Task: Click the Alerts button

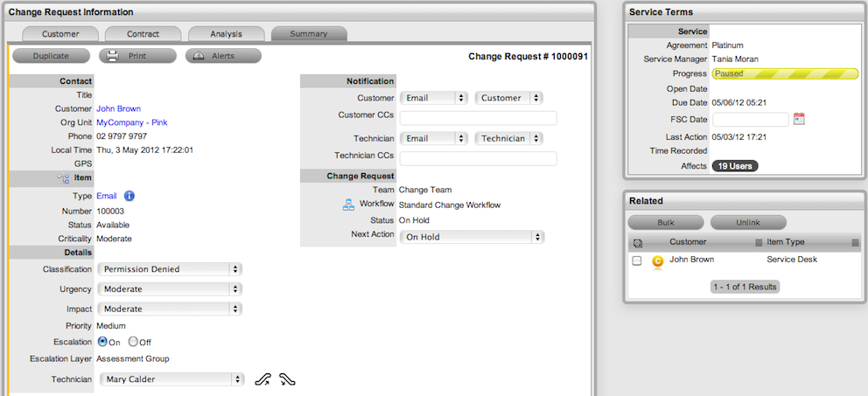Action: [x=223, y=56]
